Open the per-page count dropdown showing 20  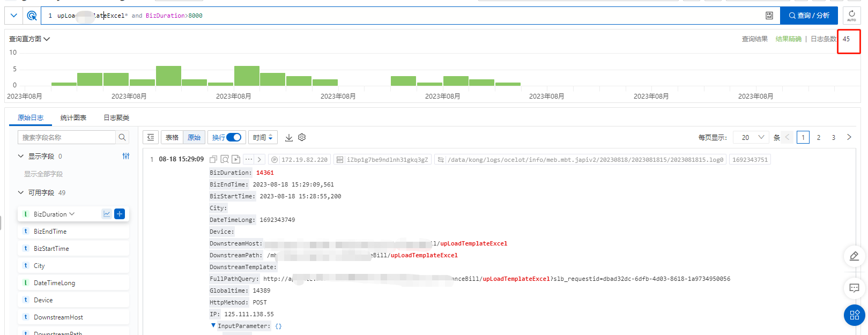click(x=751, y=138)
